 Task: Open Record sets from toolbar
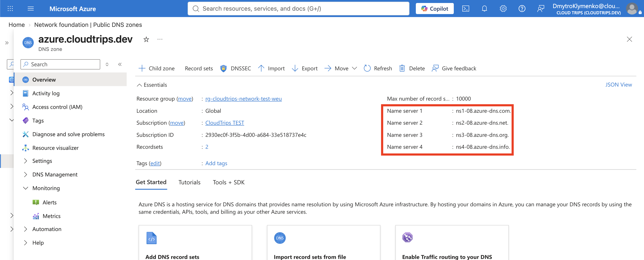tap(199, 68)
